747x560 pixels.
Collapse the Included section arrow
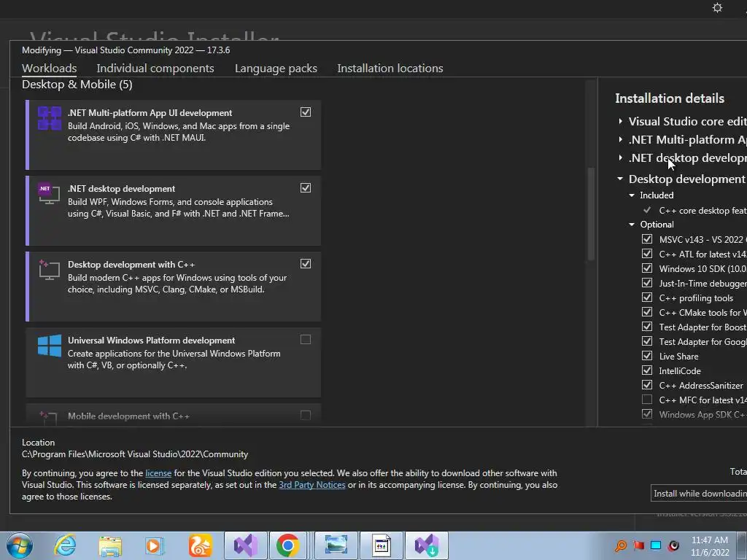point(632,195)
